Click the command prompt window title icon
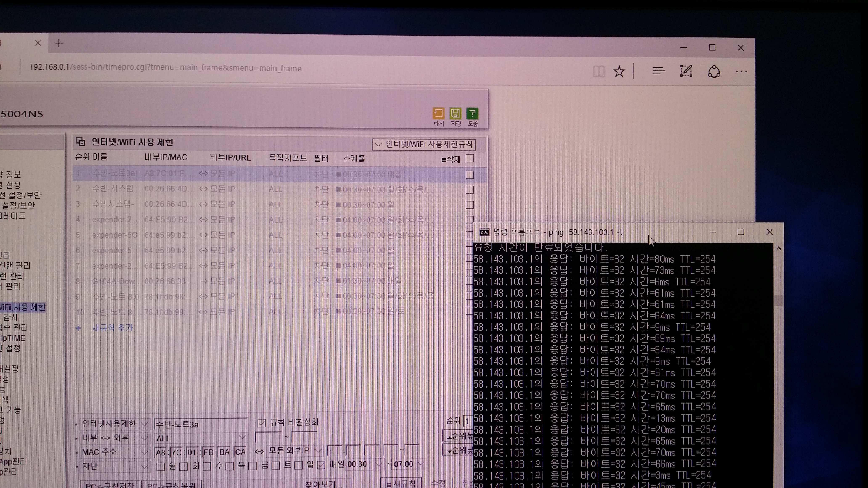This screenshot has height=488, width=868. 484,232
